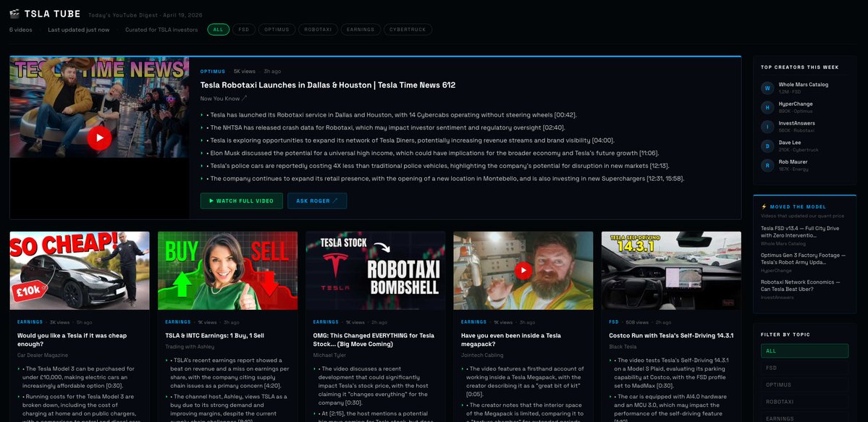Open the So Cheap Tesla thumbnail

click(80, 271)
